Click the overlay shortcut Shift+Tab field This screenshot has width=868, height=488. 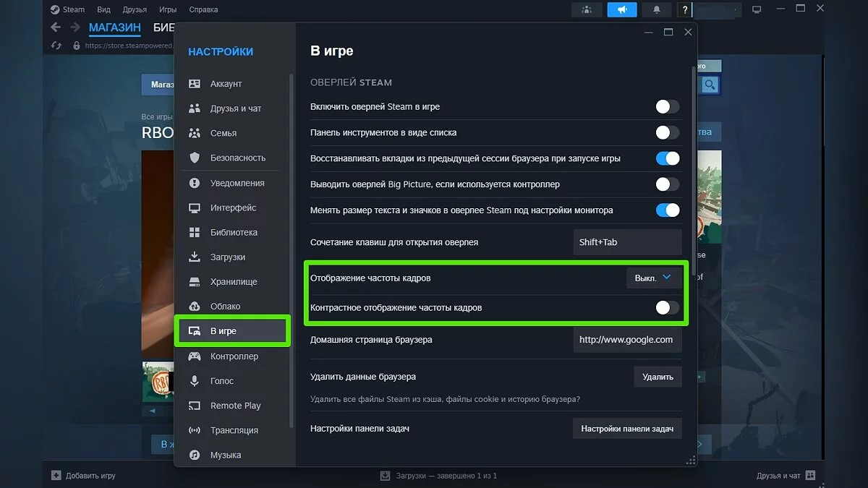click(x=627, y=242)
